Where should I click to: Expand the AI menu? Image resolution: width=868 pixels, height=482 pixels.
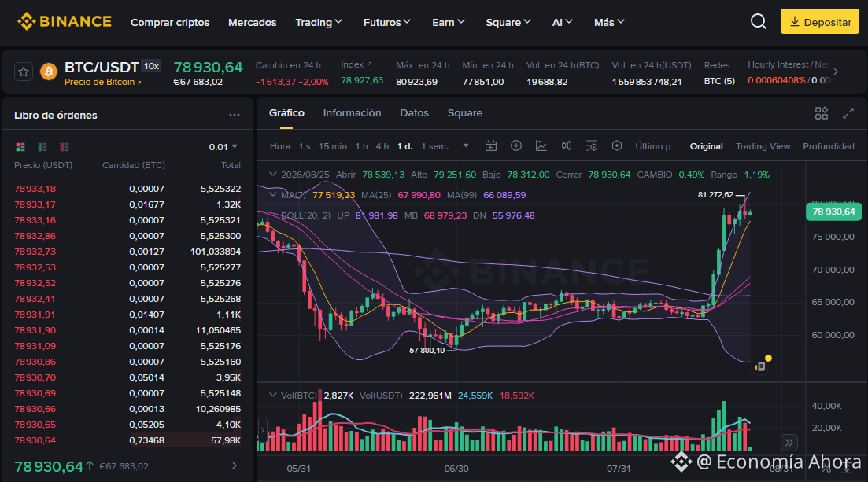pyautogui.click(x=562, y=22)
